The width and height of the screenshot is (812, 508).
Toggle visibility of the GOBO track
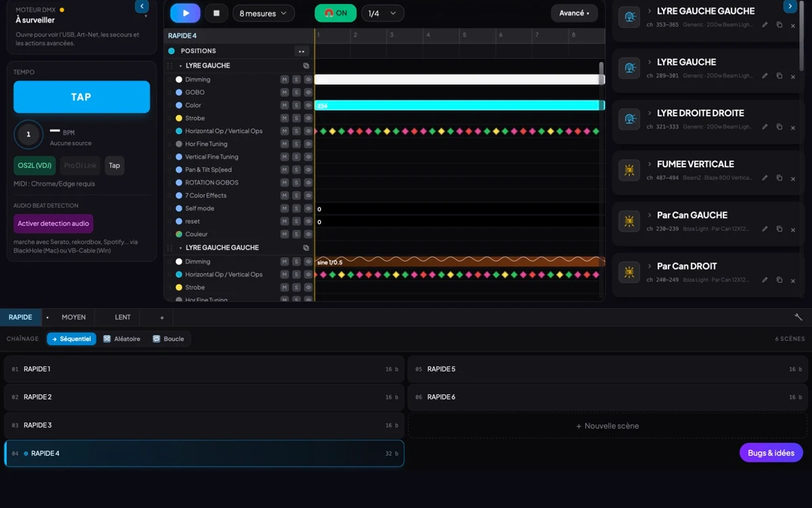(x=308, y=92)
